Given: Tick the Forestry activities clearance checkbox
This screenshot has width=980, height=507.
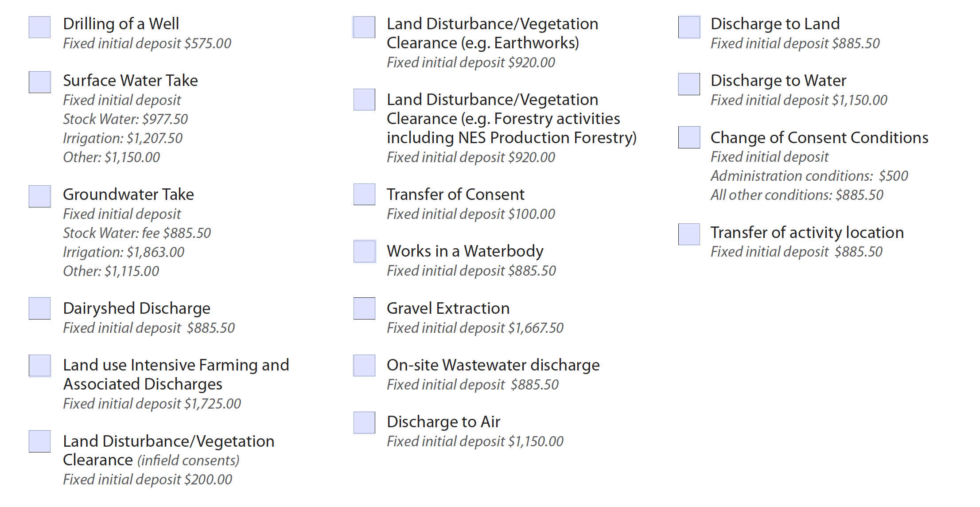Looking at the screenshot, I should click(x=364, y=100).
